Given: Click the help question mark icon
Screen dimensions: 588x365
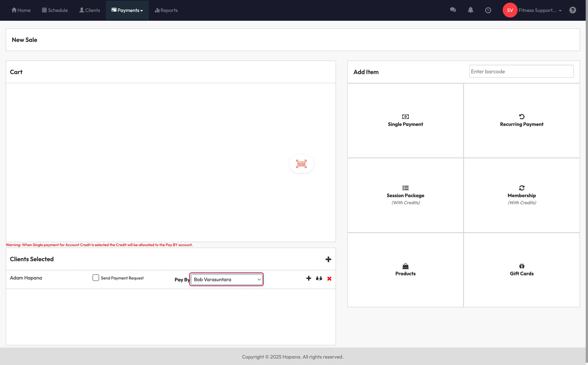Looking at the screenshot, I should (x=572, y=10).
